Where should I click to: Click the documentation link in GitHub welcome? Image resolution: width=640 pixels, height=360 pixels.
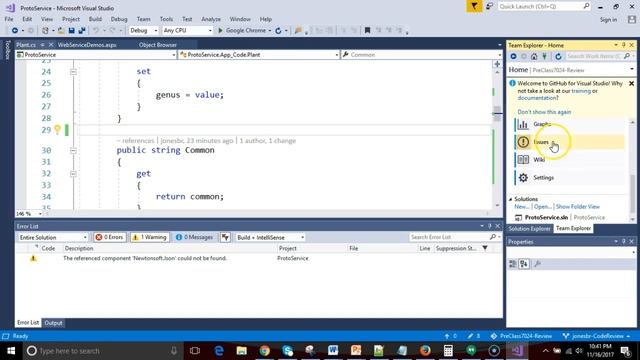pos(537,98)
